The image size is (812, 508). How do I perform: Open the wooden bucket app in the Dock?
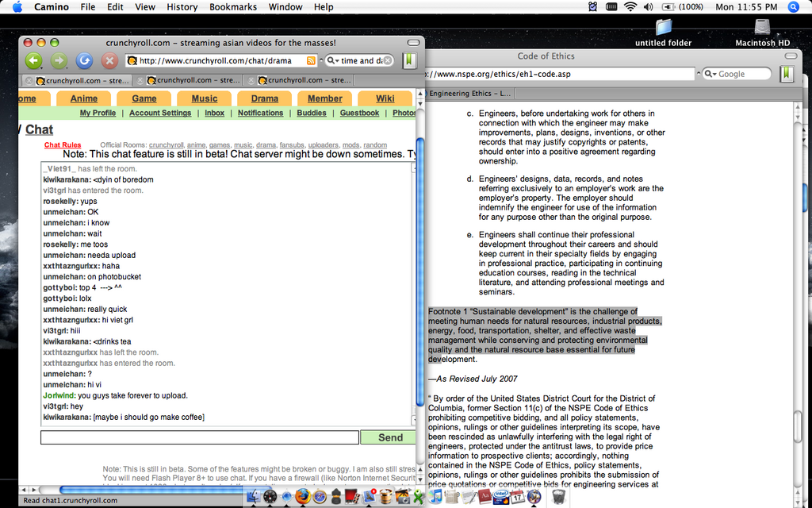pyautogui.click(x=386, y=496)
